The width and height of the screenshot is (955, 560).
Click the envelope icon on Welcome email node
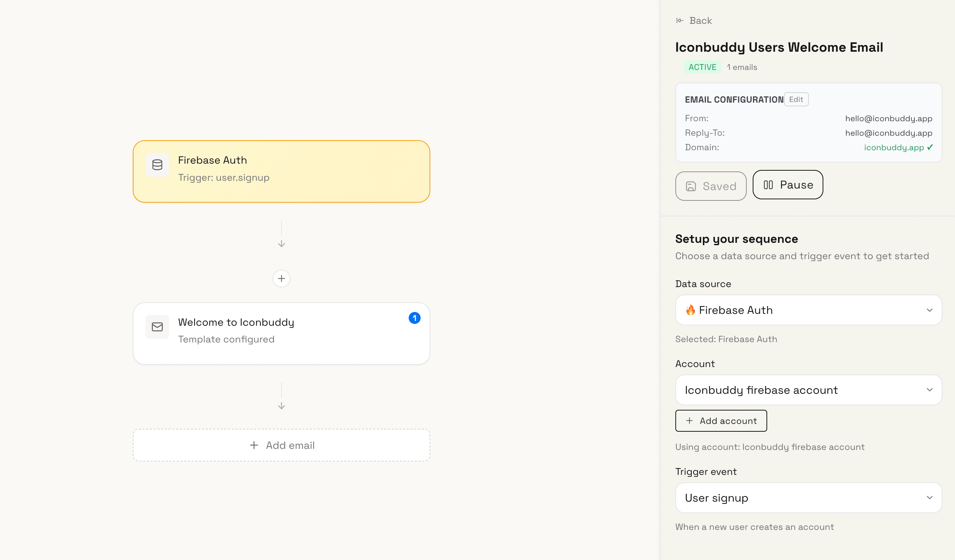pos(157,326)
